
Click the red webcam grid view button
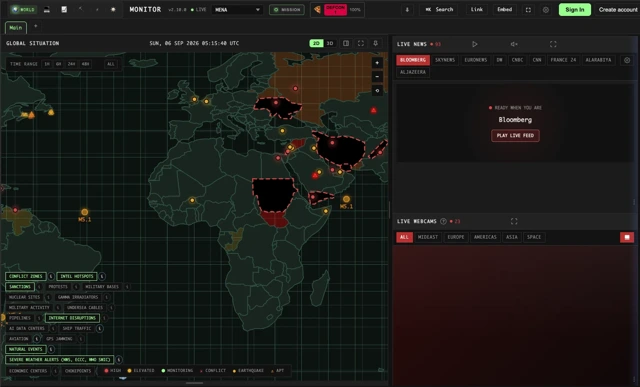(627, 237)
